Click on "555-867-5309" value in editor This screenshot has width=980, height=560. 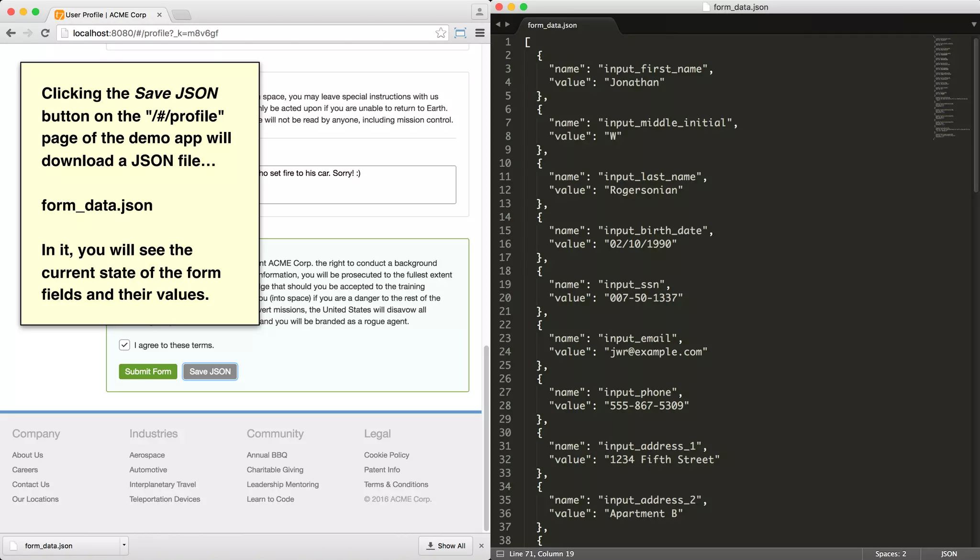646,406
